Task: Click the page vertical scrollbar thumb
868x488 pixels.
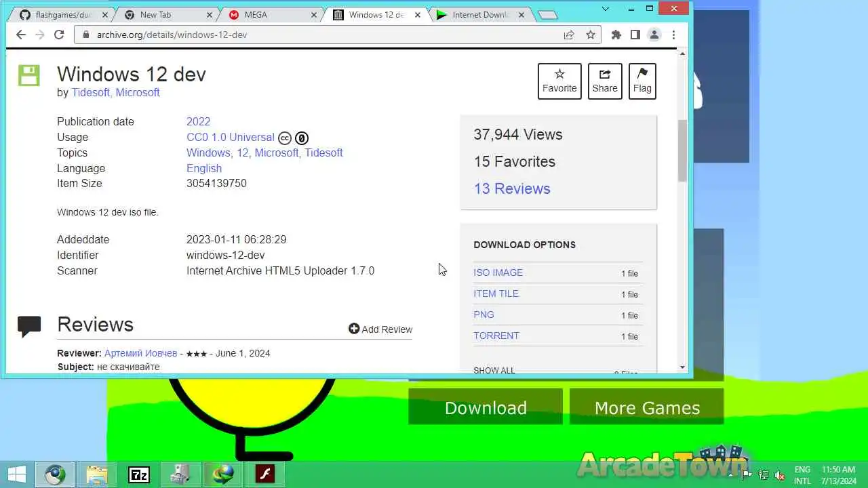Action: coord(682,150)
